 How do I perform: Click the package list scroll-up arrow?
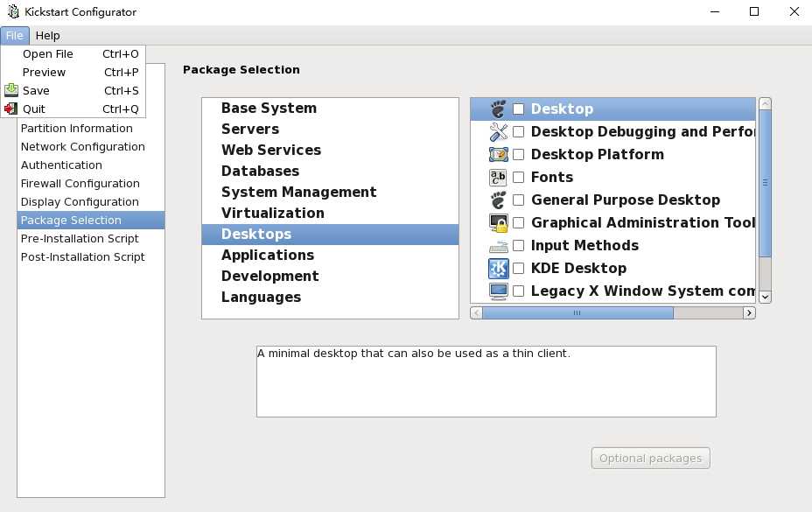point(766,103)
